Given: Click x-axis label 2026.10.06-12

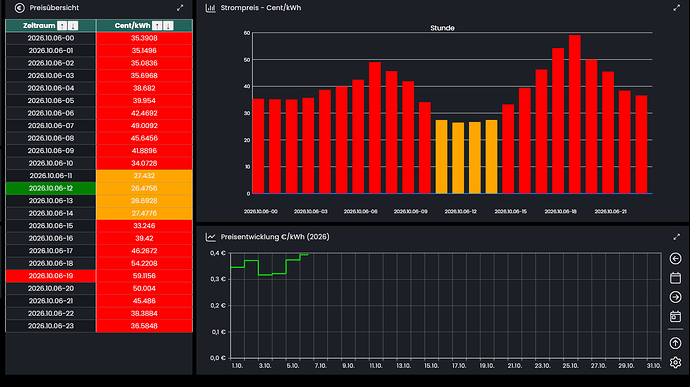Looking at the screenshot, I should click(460, 212).
